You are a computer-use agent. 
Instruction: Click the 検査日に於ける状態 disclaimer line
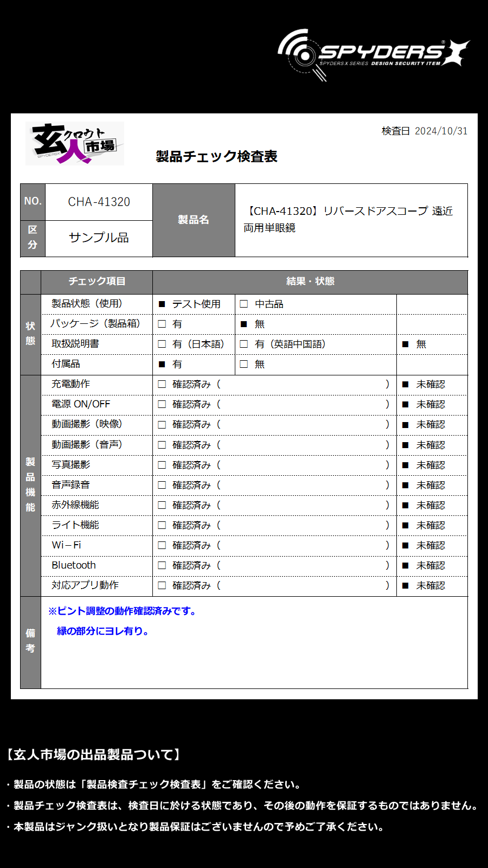(x=241, y=806)
